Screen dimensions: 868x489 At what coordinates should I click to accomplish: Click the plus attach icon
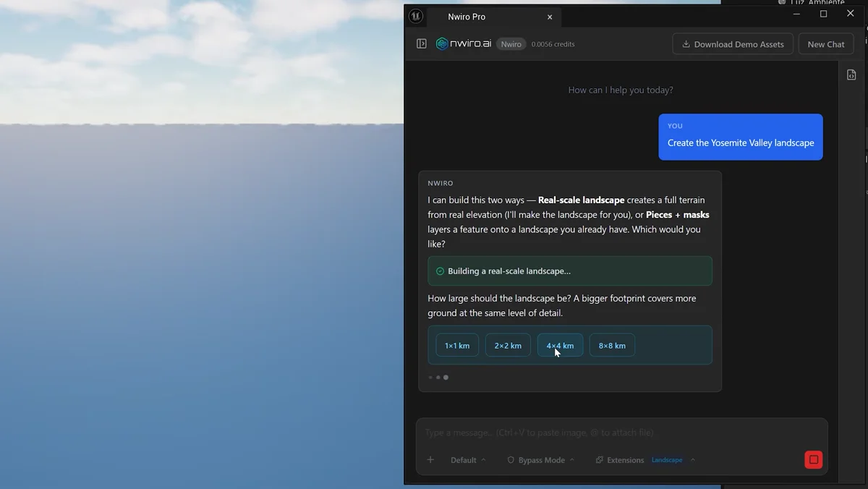(430, 460)
